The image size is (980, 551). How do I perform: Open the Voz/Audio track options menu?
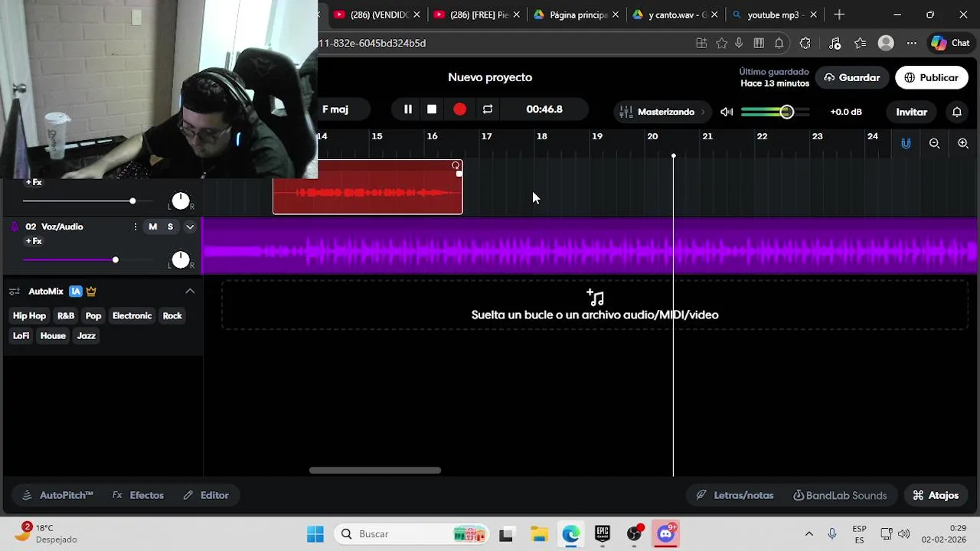click(136, 227)
